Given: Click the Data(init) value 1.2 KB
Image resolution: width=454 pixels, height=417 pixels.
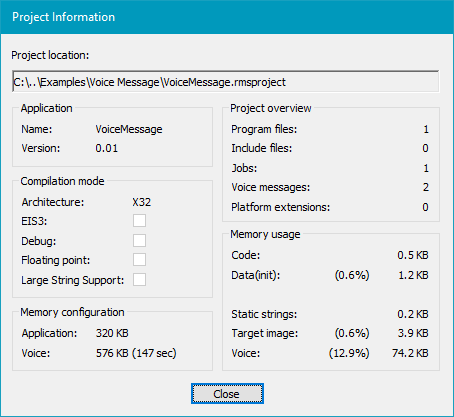Looking at the screenshot, I should tap(413, 275).
